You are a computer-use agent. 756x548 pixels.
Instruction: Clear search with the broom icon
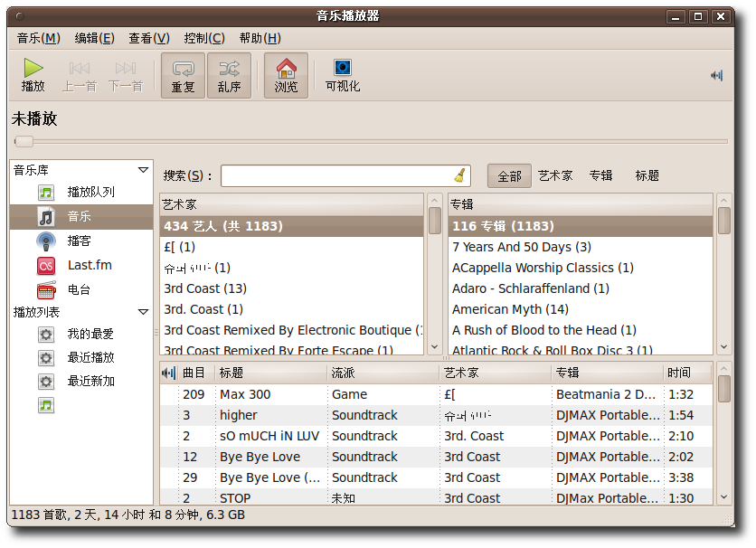pos(460,175)
